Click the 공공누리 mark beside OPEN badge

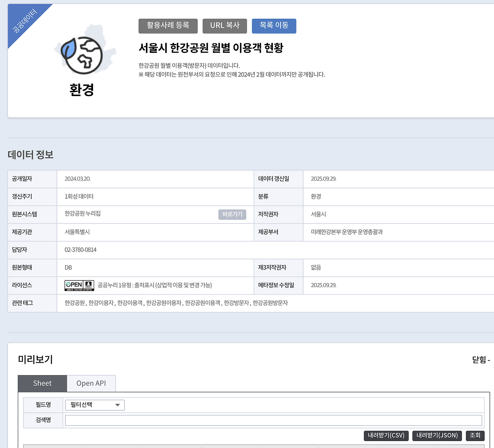88,285
